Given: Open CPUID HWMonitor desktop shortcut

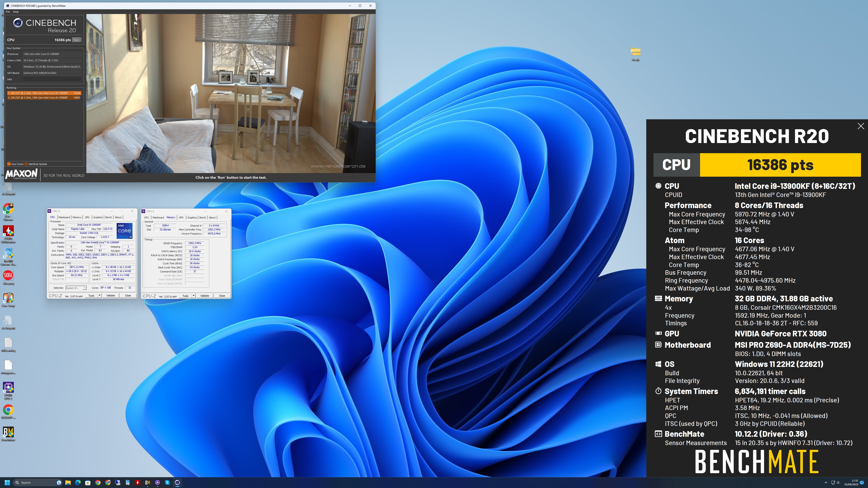Looking at the screenshot, I should click(8, 234).
